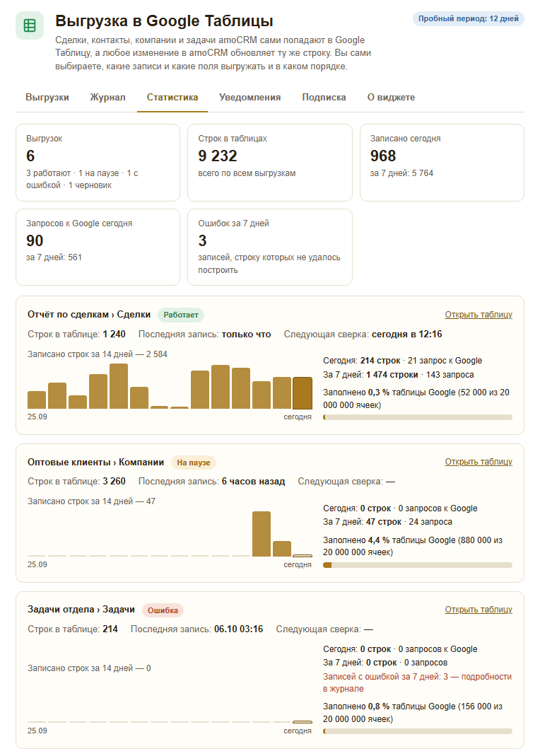This screenshot has height=756, width=540.
Task: Click the 4,4 % fill bar of Оптовые клиенты
Action: tap(418, 565)
